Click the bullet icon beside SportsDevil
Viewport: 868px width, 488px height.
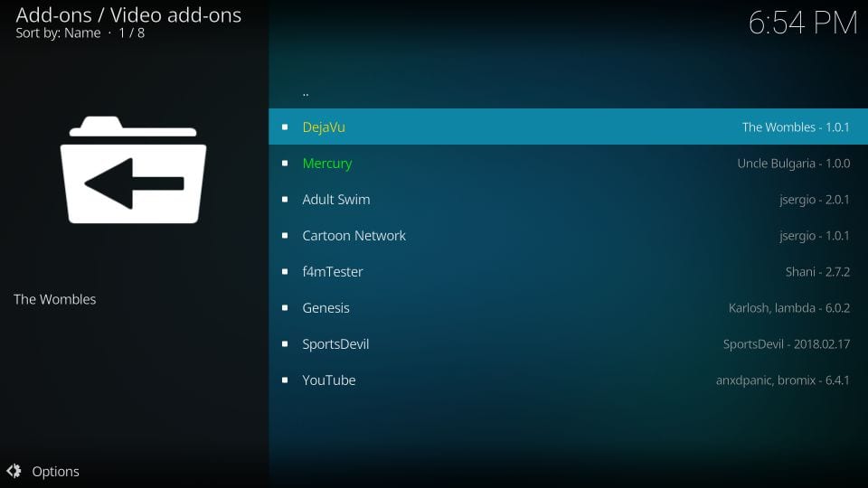click(285, 343)
